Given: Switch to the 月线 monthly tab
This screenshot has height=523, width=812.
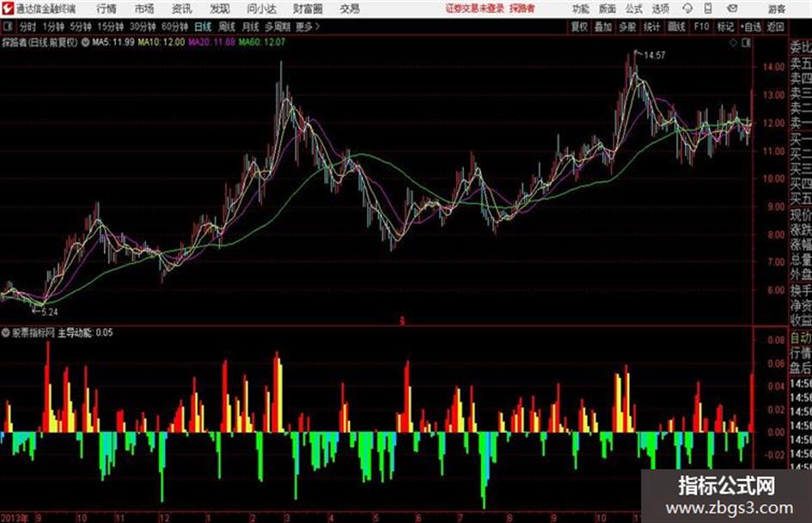Looking at the screenshot, I should pos(251,27).
